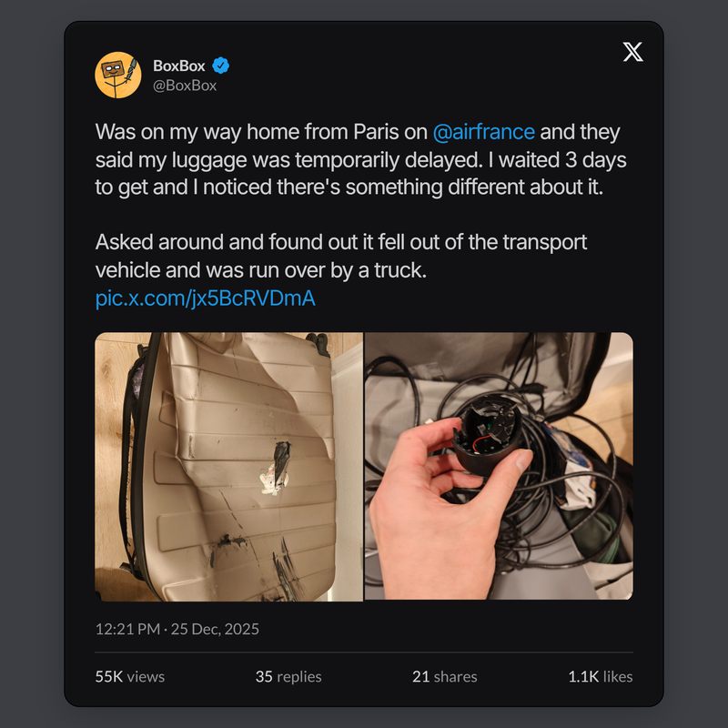Click the X logo icon

click(632, 52)
